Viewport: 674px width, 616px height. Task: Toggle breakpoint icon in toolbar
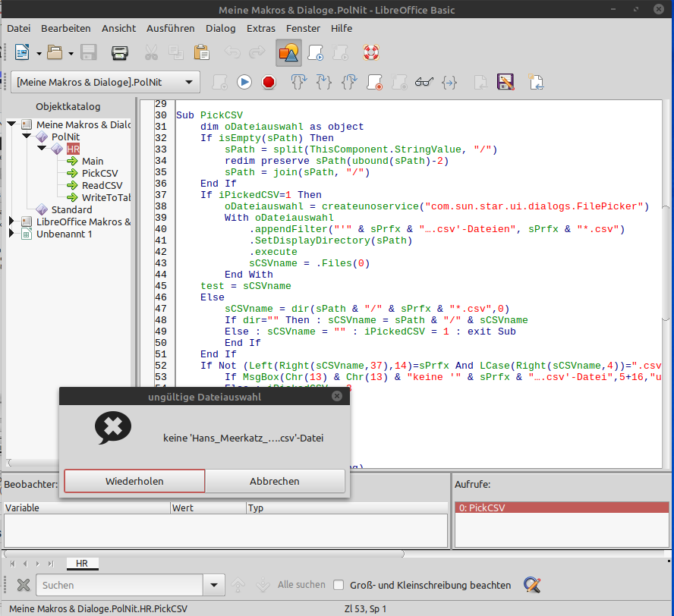pyautogui.click(x=374, y=82)
